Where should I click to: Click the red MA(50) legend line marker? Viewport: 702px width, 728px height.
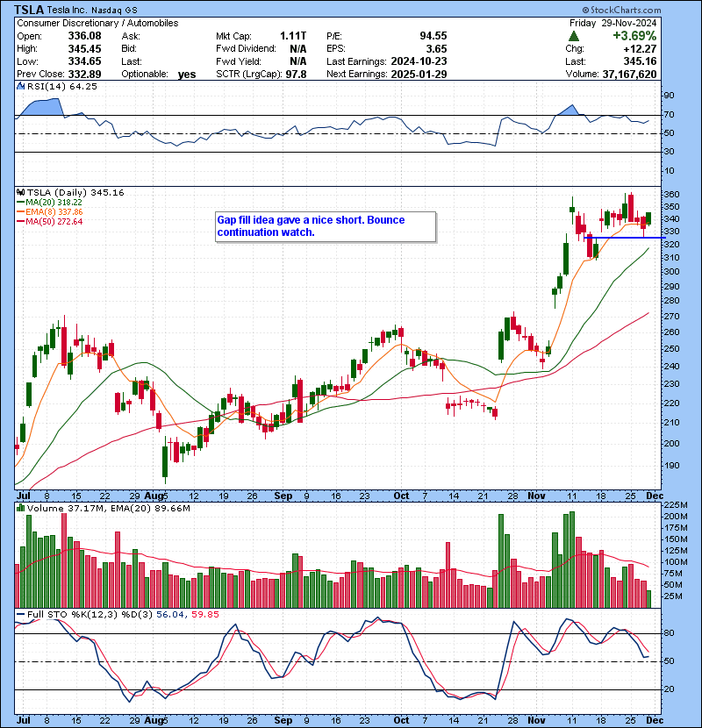point(20,222)
